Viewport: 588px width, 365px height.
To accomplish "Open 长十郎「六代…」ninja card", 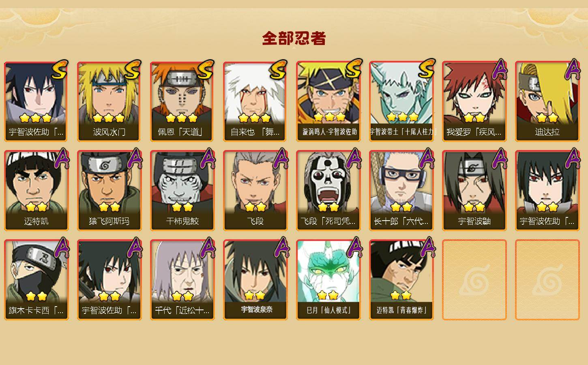I will 401,191.
